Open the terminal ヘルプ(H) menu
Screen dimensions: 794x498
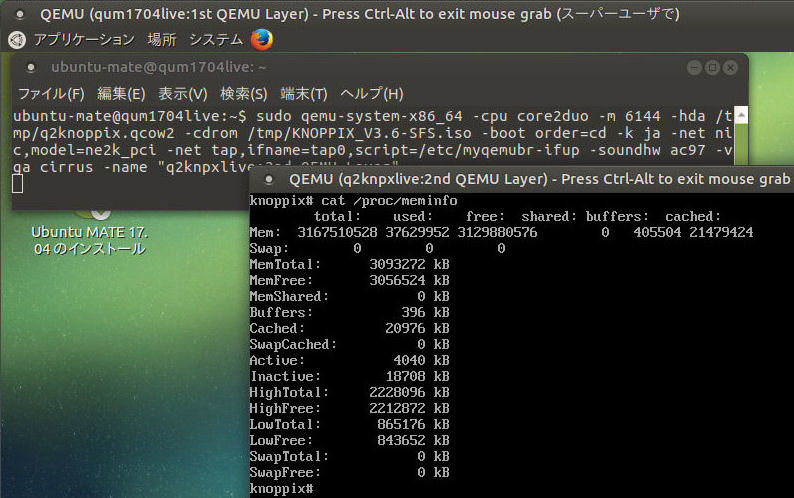point(372,94)
